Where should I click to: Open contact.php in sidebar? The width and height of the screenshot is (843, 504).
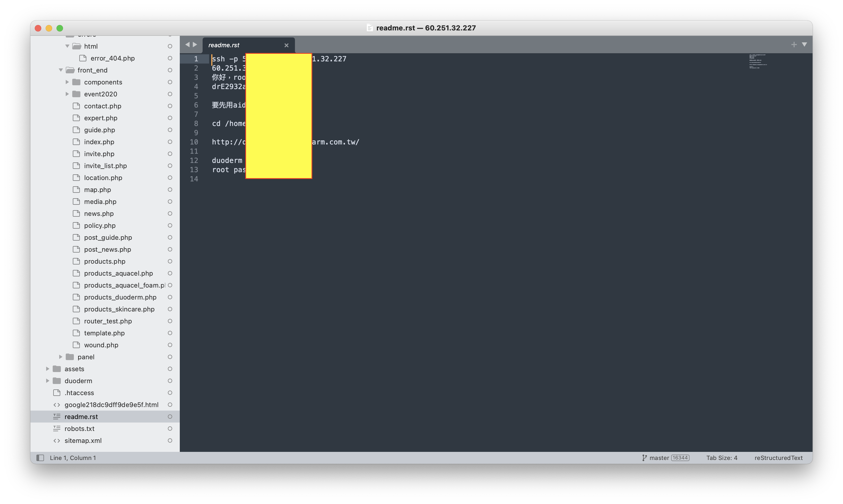coord(103,106)
